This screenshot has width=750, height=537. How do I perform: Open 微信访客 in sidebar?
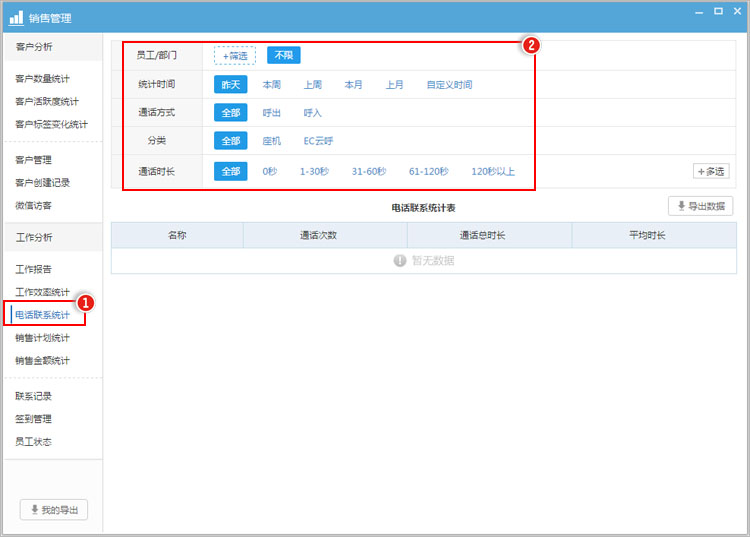(33, 206)
